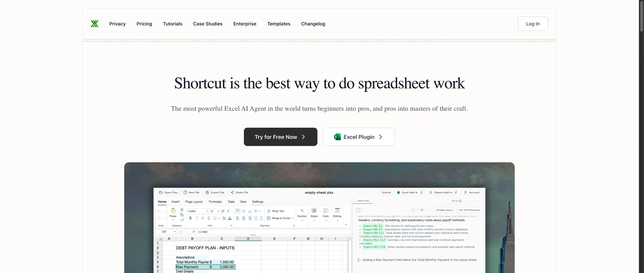Open the Settings ribbon tab
Image resolution: width=644 pixels, height=273 pixels.
pyautogui.click(x=258, y=202)
